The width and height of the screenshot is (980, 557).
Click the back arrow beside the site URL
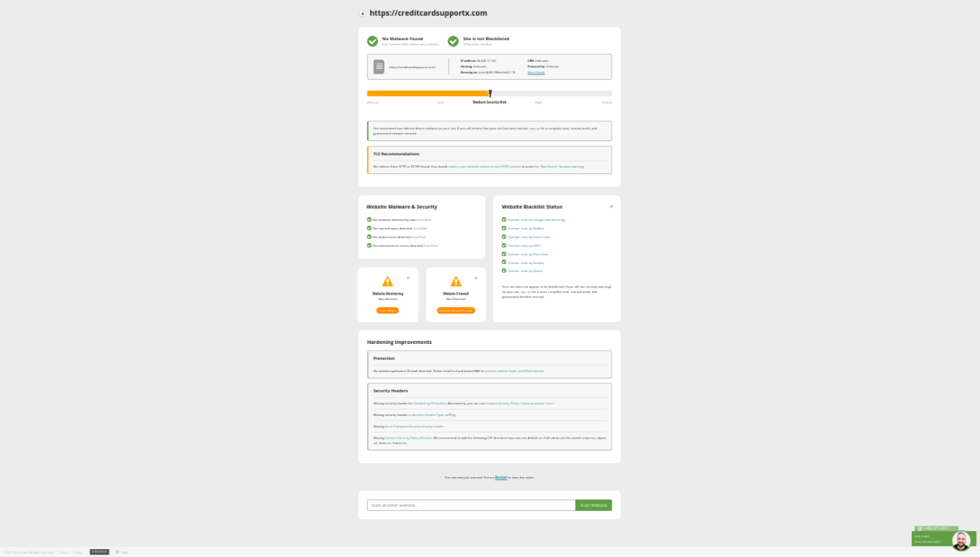[x=362, y=13]
